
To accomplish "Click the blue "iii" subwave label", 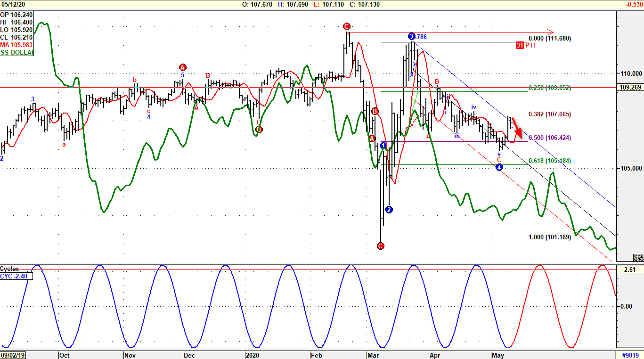I will 457,136.
